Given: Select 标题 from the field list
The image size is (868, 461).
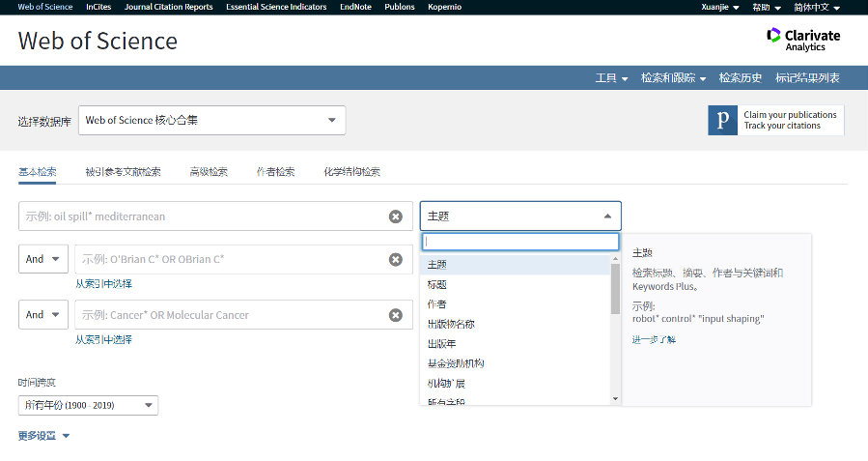Looking at the screenshot, I should 437,284.
